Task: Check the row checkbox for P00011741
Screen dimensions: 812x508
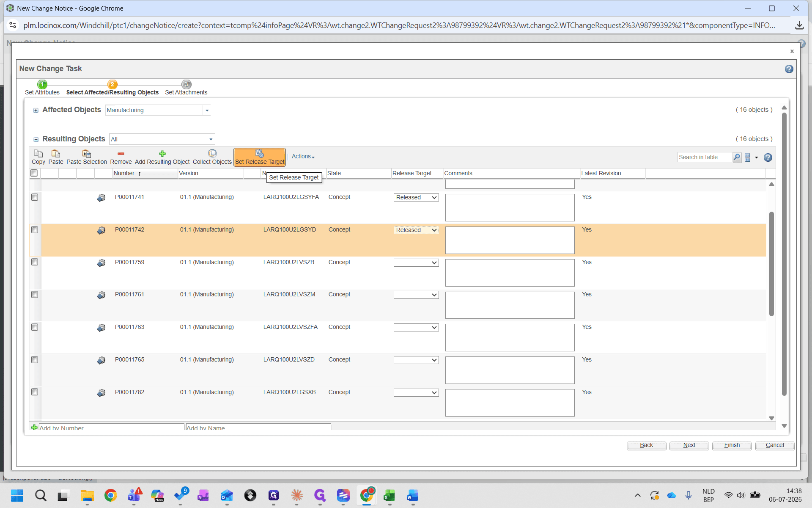Action: pyautogui.click(x=35, y=197)
